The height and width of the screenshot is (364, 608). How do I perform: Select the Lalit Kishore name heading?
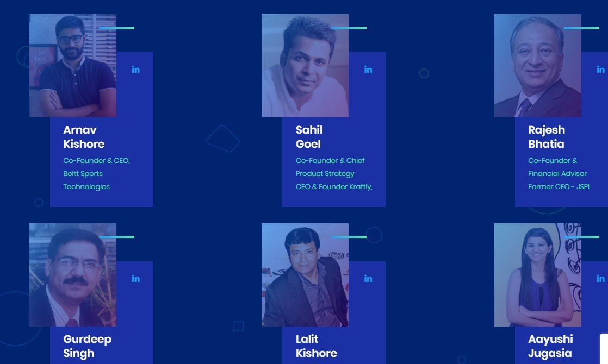coord(317,346)
